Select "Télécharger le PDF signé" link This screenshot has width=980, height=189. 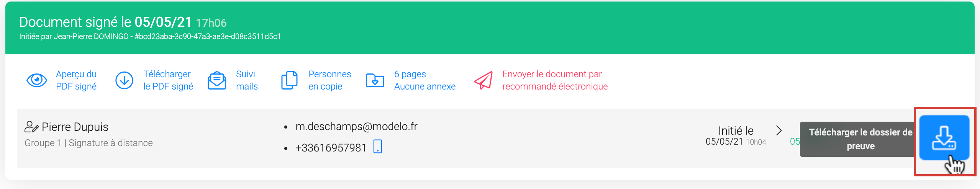[x=168, y=80]
